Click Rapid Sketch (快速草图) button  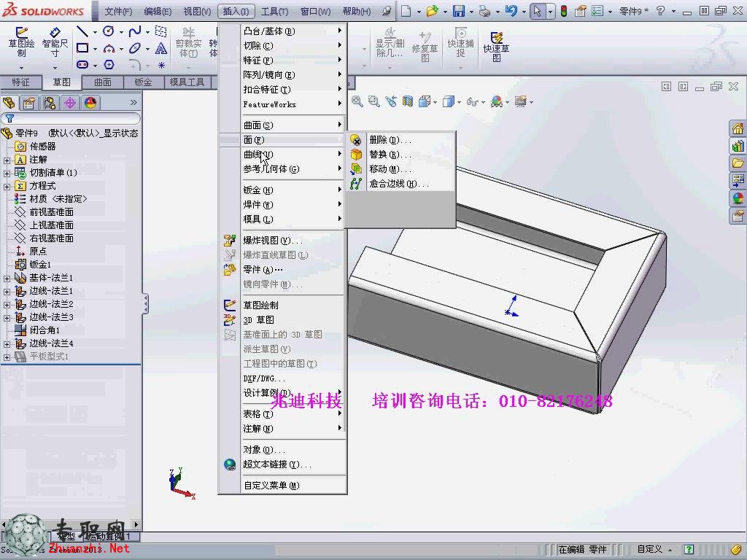click(496, 47)
